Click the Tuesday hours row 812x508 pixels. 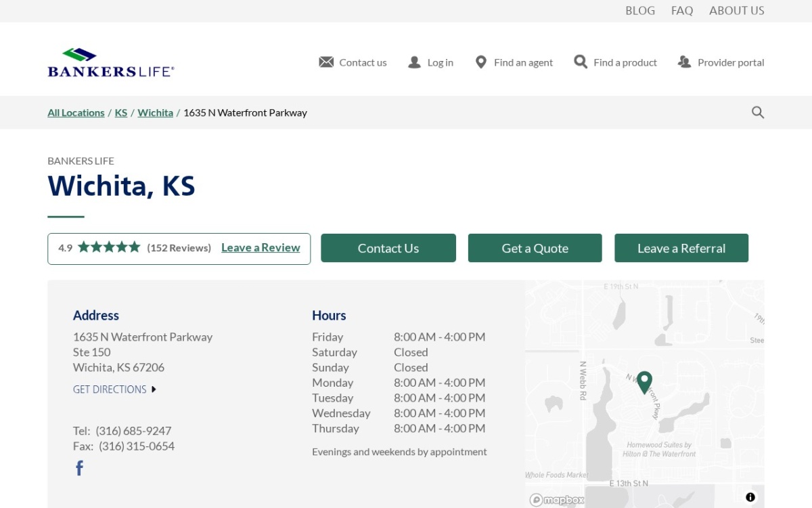(x=399, y=398)
